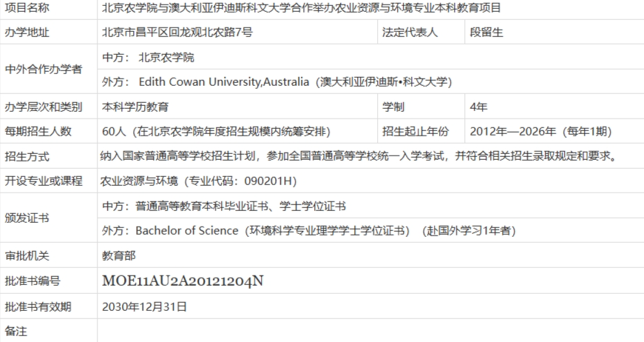
Task: Select the 本科学历教育 value
Action: point(135,107)
